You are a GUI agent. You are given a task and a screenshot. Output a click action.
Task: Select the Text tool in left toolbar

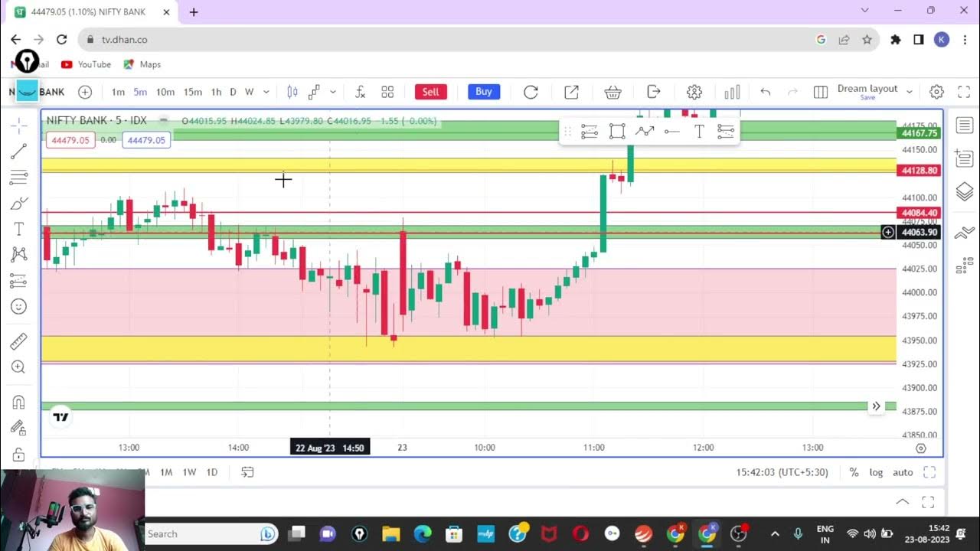19,229
